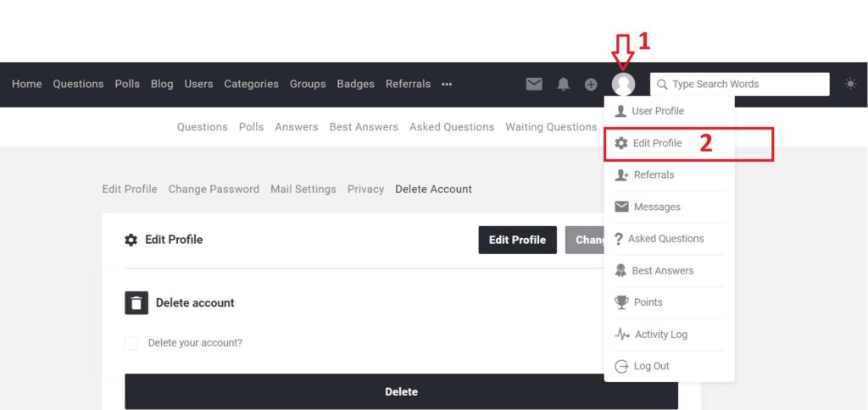Click the plus circle add icon
Image resolution: width=868 pixels, height=410 pixels.
tap(591, 84)
